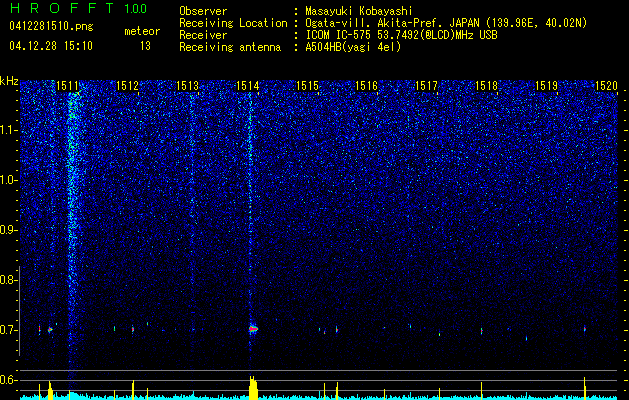Click the 1511 time marker
This screenshot has height=400, width=629.
point(67,85)
